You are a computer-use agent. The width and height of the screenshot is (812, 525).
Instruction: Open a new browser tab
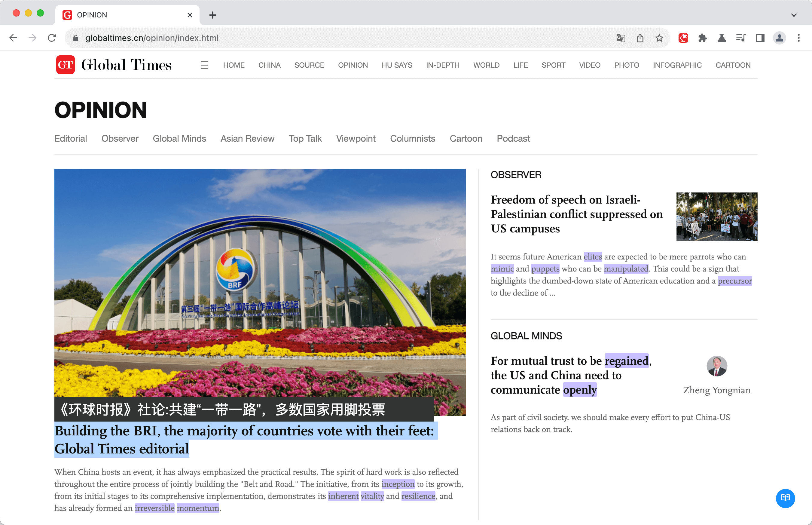(213, 15)
